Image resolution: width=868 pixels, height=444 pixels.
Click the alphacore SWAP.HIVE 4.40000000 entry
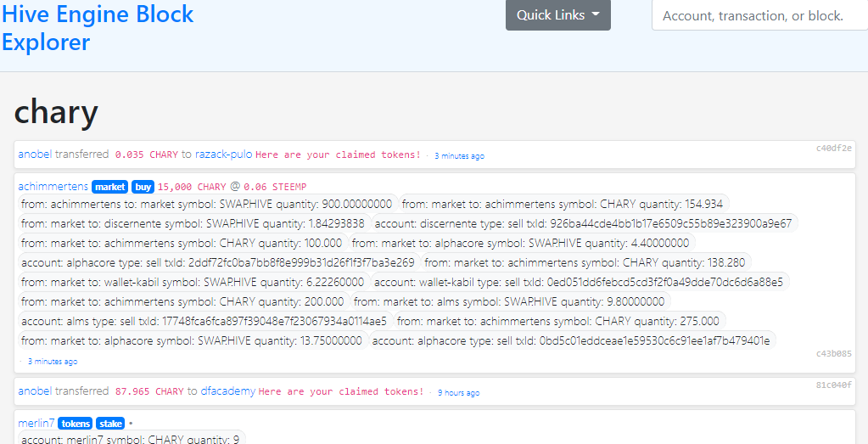point(522,243)
